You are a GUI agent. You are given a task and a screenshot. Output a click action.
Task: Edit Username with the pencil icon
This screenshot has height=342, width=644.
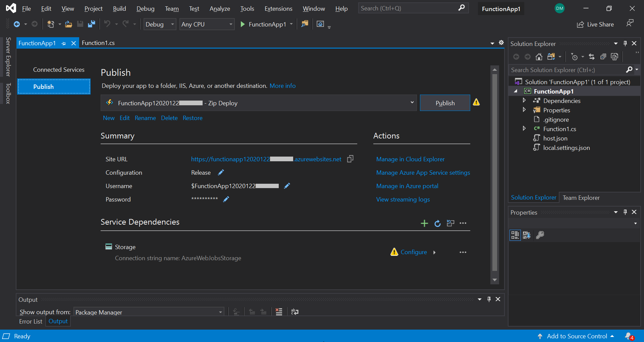pyautogui.click(x=287, y=186)
